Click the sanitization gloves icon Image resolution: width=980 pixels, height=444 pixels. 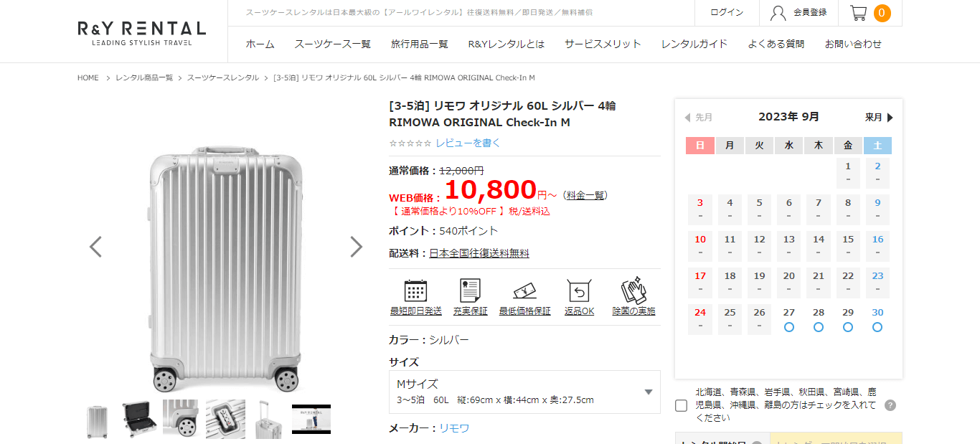[x=633, y=291]
